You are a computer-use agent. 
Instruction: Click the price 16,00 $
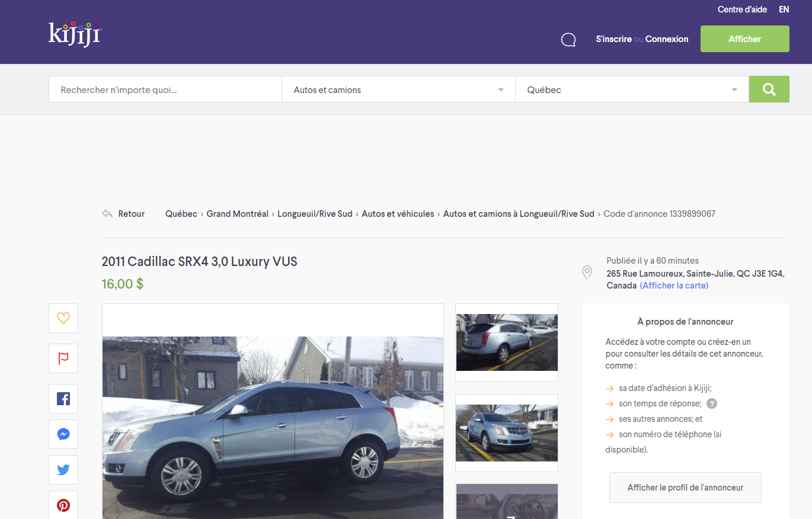point(123,284)
